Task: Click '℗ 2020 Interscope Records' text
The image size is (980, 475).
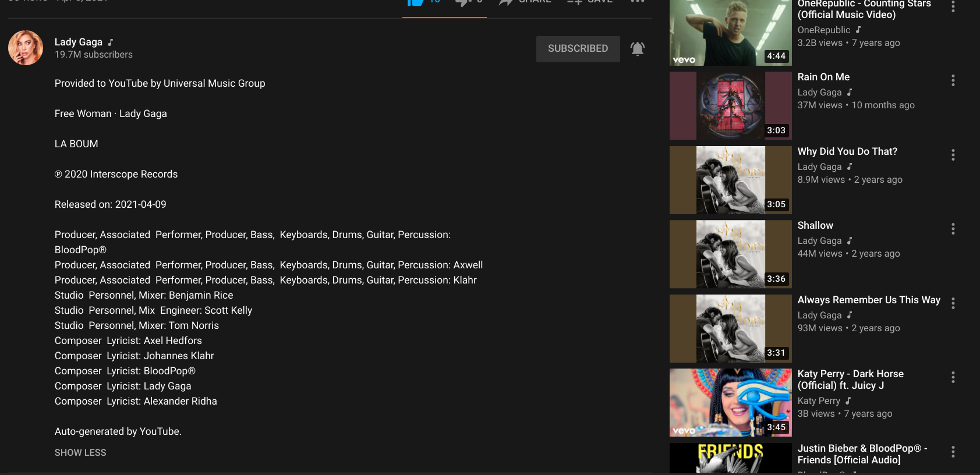Action: pyautogui.click(x=116, y=174)
